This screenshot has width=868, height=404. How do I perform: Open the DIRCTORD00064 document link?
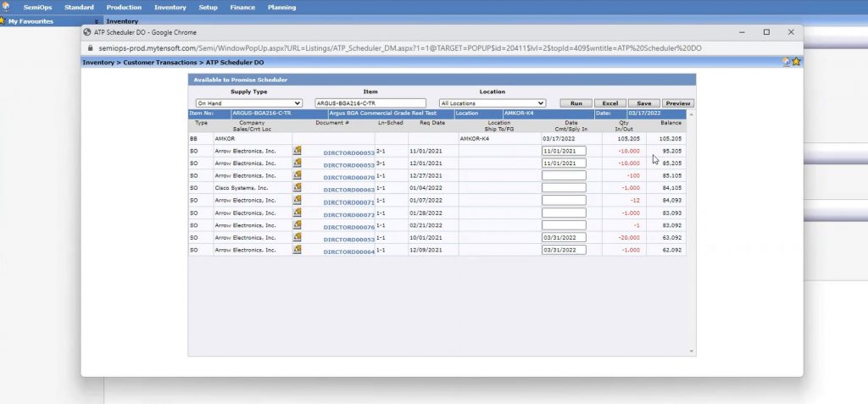tap(348, 252)
